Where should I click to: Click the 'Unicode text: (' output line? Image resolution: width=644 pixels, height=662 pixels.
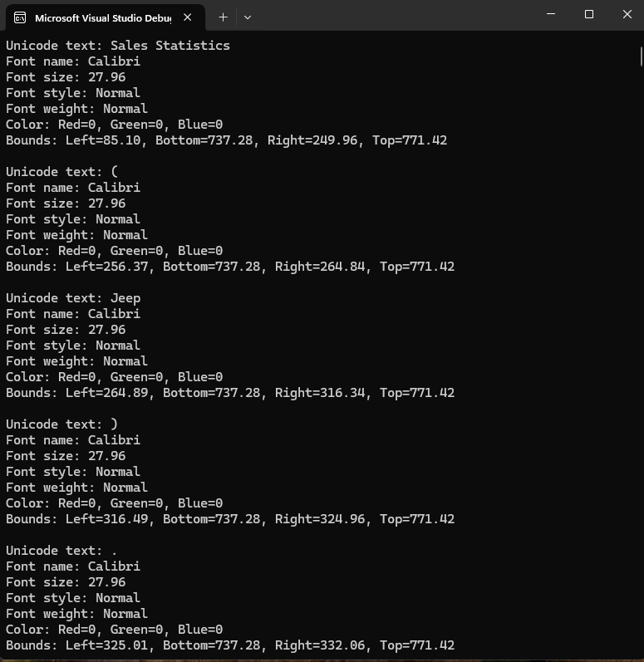click(x=62, y=172)
